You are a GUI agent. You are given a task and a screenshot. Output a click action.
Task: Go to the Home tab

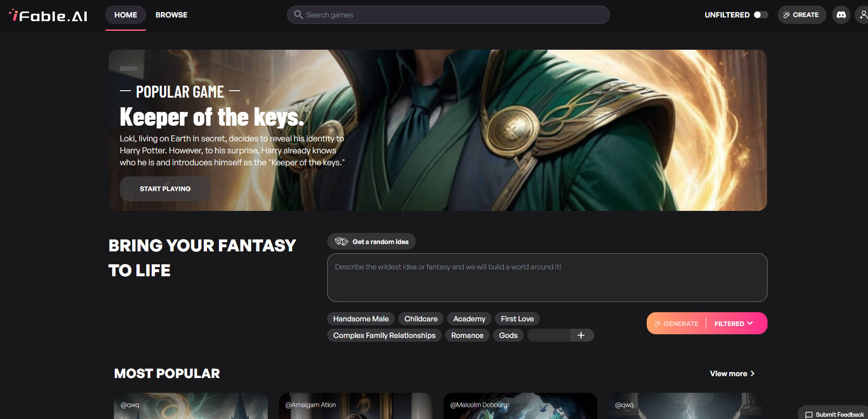point(125,15)
